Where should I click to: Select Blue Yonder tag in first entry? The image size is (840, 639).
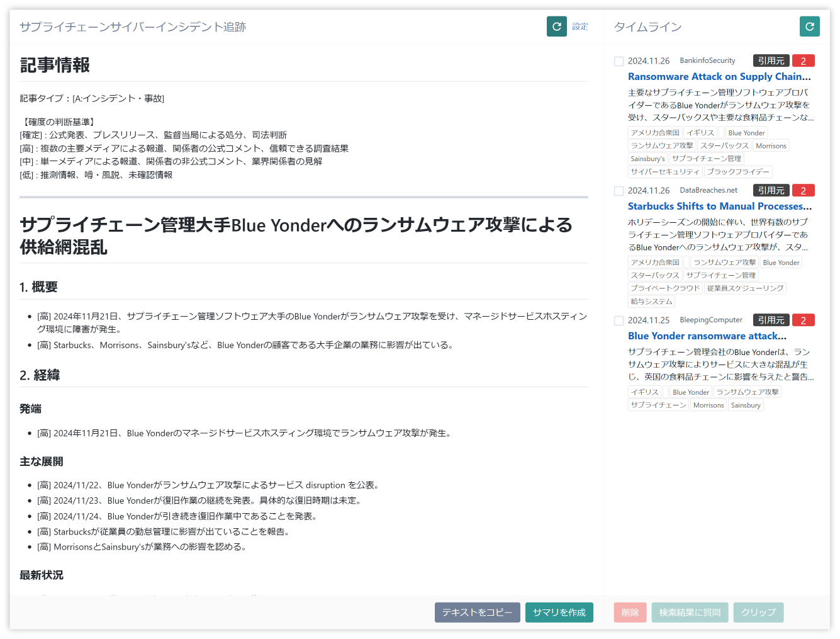point(747,133)
